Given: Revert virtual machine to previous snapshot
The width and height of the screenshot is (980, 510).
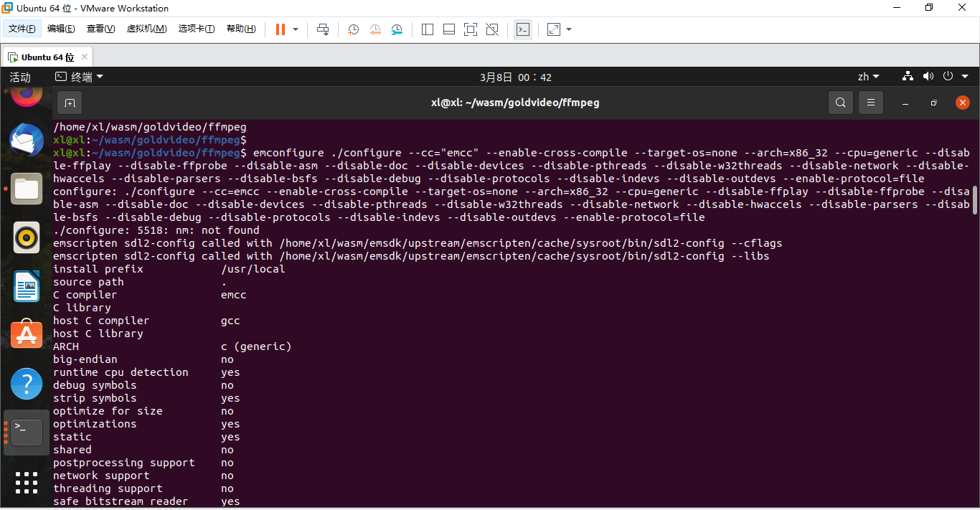Looking at the screenshot, I should pyautogui.click(x=375, y=29).
